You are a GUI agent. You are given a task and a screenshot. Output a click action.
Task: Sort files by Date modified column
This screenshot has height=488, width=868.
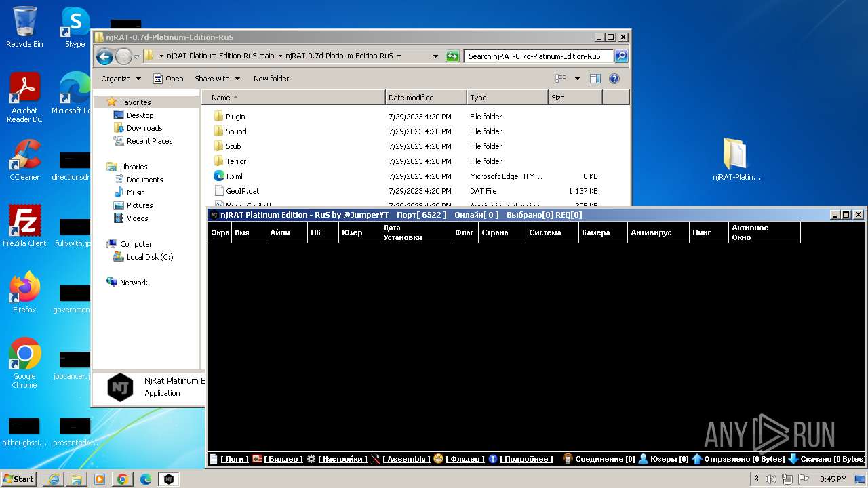[x=426, y=98]
